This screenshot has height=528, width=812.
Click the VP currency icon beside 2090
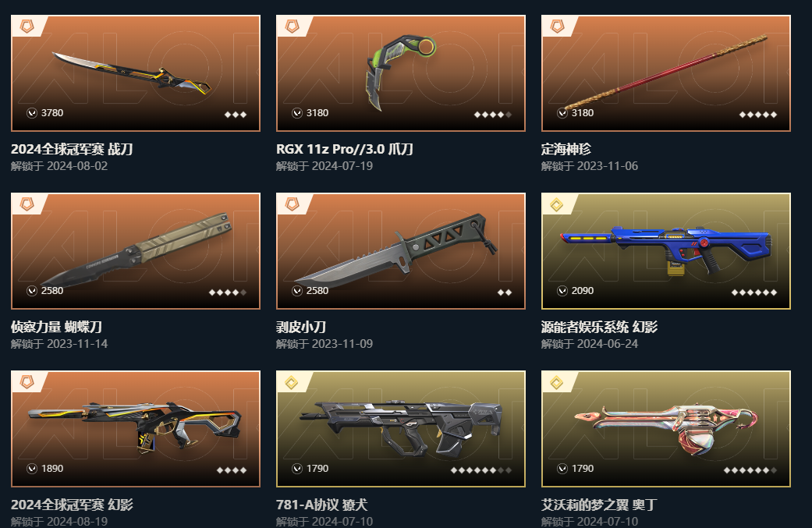562,291
